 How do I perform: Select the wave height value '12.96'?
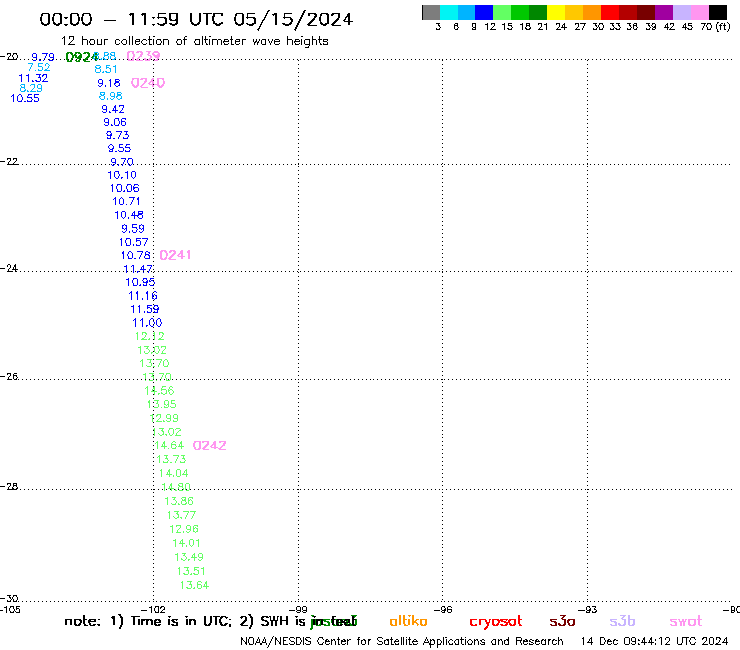[x=184, y=529]
